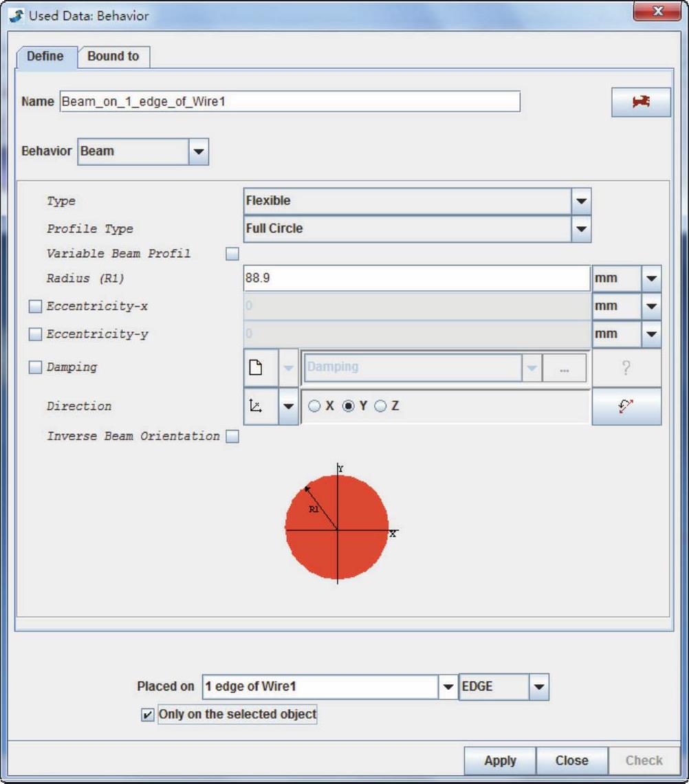689x784 pixels.
Task: Tick the Eccentricity-x checkbox
Action: [35, 307]
